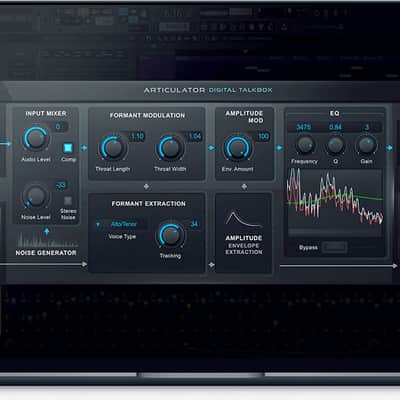Click the Throat Width knob
Image resolution: width=400 pixels, height=400 pixels.
[x=170, y=147]
